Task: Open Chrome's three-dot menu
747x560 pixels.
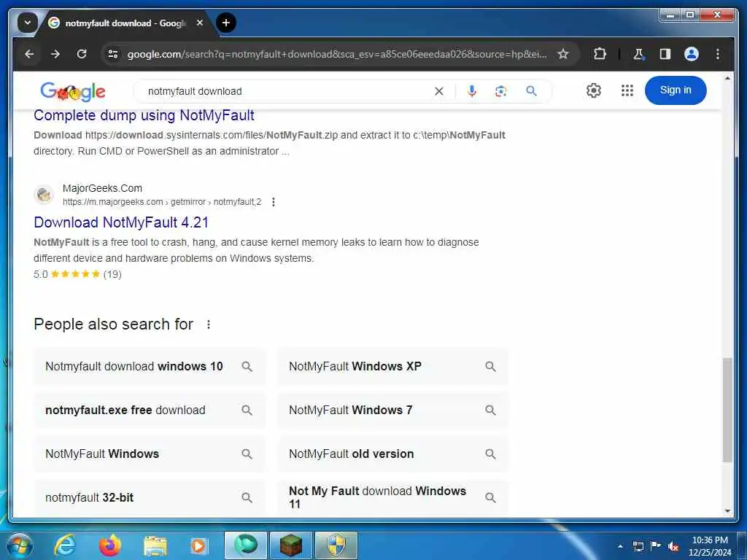Action: pyautogui.click(x=718, y=54)
